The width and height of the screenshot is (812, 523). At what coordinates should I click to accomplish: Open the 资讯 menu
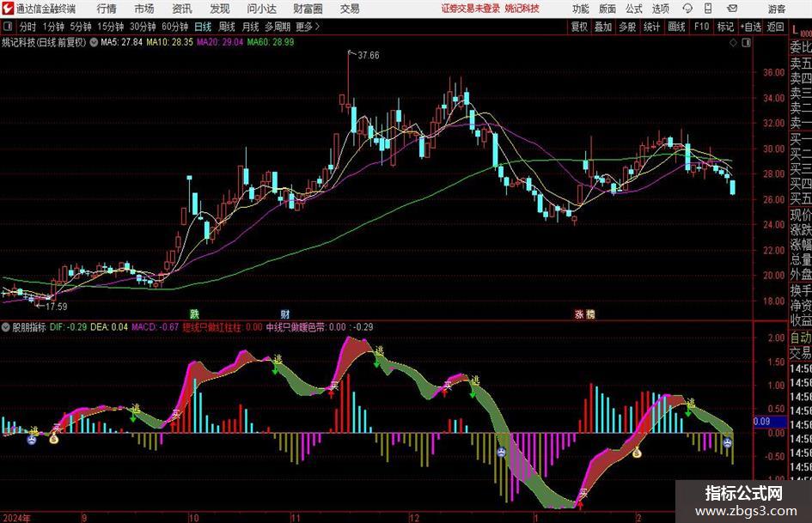[182, 9]
